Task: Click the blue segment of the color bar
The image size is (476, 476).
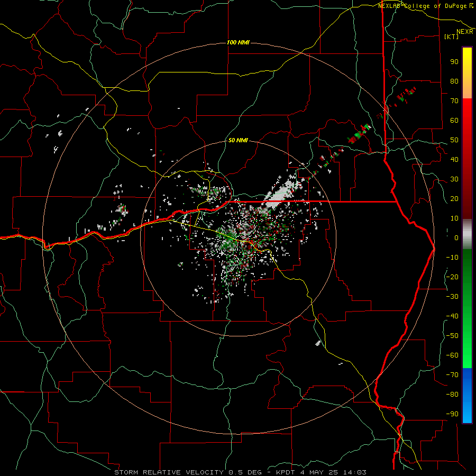Action: (467, 396)
